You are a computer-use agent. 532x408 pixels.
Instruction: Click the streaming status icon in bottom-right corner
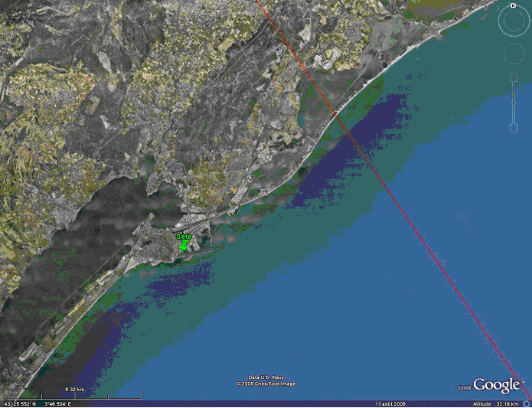pyautogui.click(x=527, y=403)
